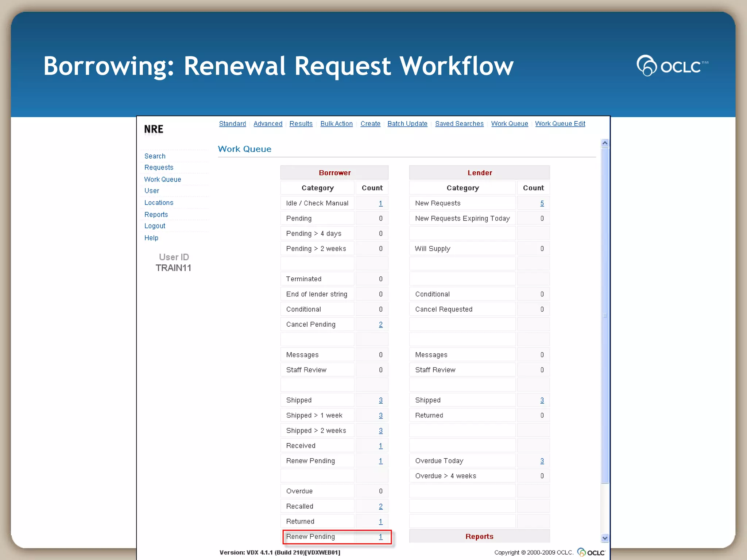Open Overdue Today count 3

coord(542,461)
